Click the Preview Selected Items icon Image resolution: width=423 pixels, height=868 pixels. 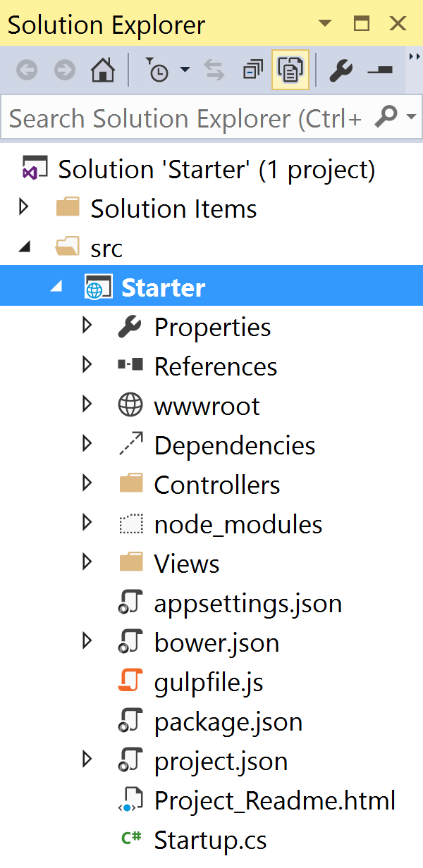tap(381, 69)
